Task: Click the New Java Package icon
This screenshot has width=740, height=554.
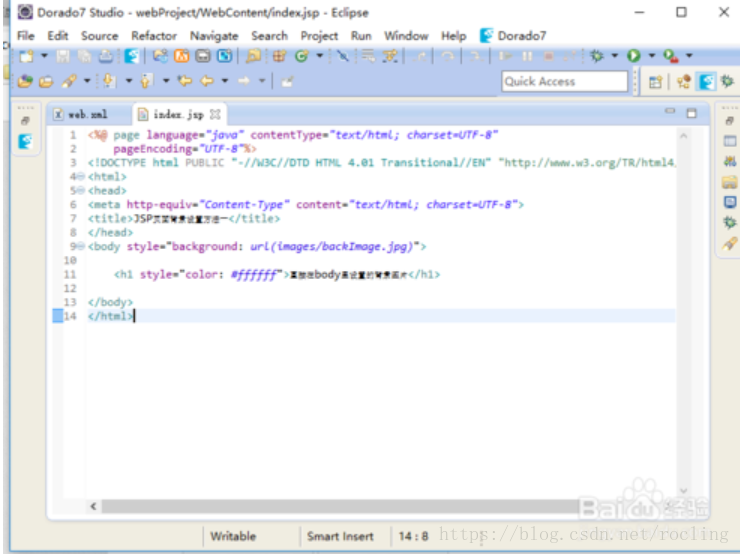Action: pos(279,56)
